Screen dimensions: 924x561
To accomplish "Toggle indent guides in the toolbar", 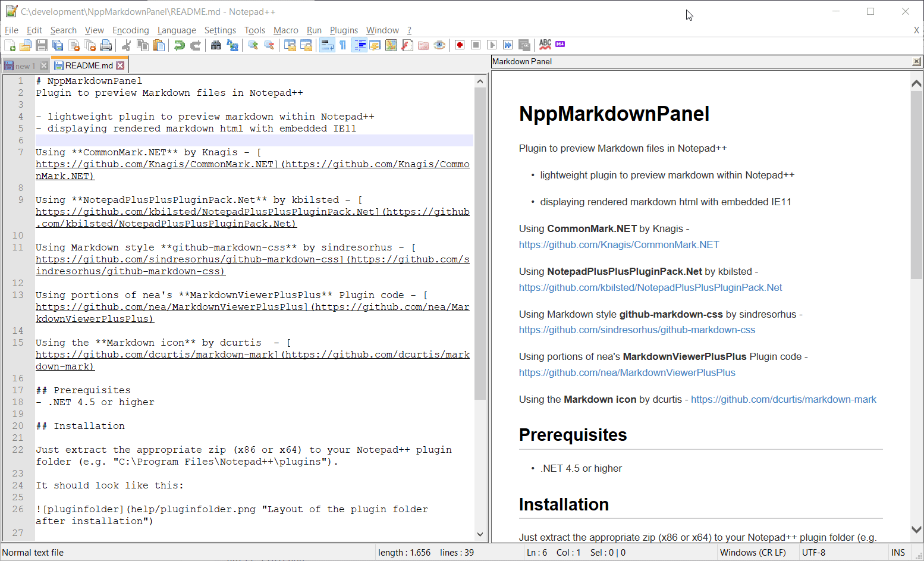I will click(x=359, y=45).
